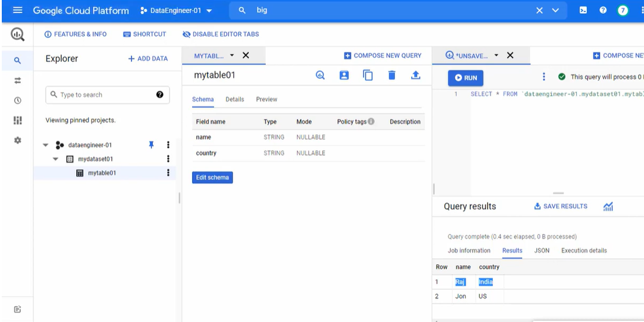Open the main navigation hamburger menu
This screenshot has width=644, height=322.
(x=18, y=10)
